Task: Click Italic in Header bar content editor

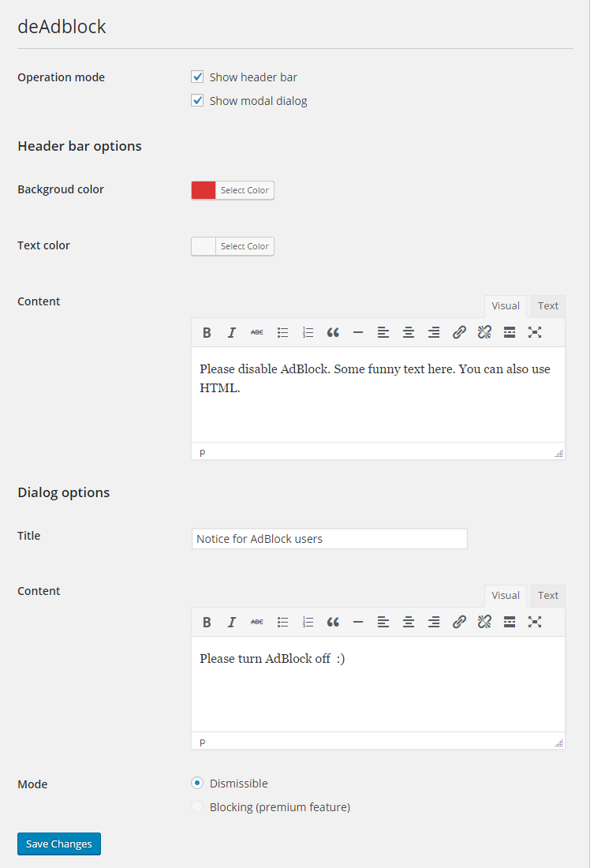Action: 232,333
